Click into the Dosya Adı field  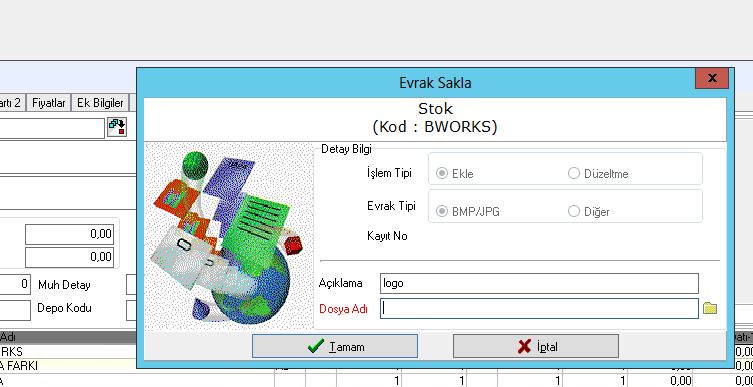coord(539,308)
